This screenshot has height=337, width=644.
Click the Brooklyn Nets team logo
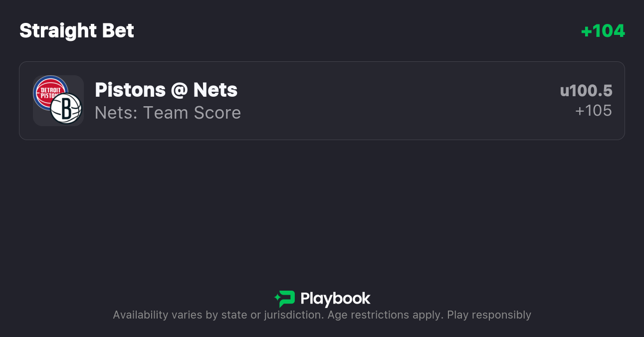point(65,109)
